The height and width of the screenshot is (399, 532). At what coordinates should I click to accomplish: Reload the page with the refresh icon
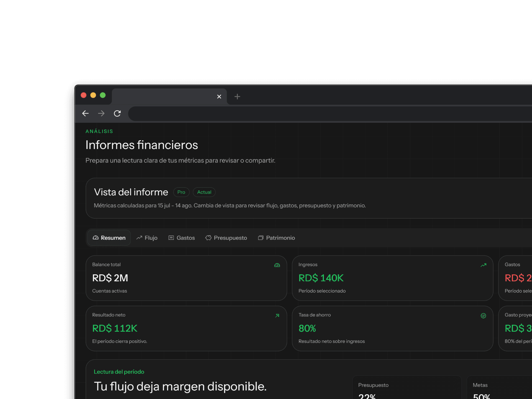coord(117,113)
